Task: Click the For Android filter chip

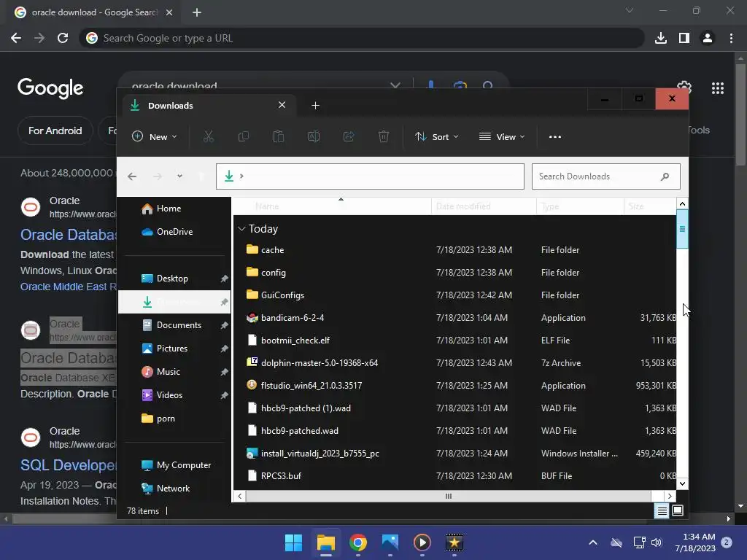Action: tap(55, 131)
